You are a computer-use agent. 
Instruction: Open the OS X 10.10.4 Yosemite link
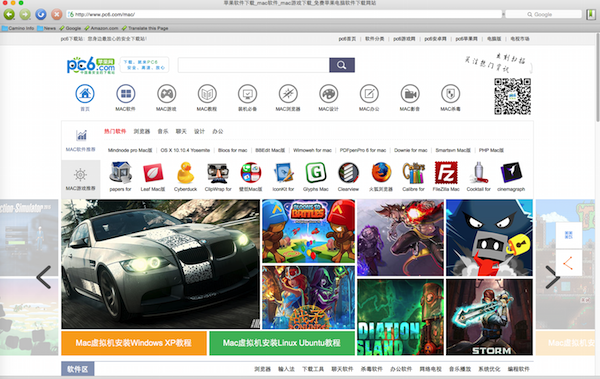click(x=185, y=150)
